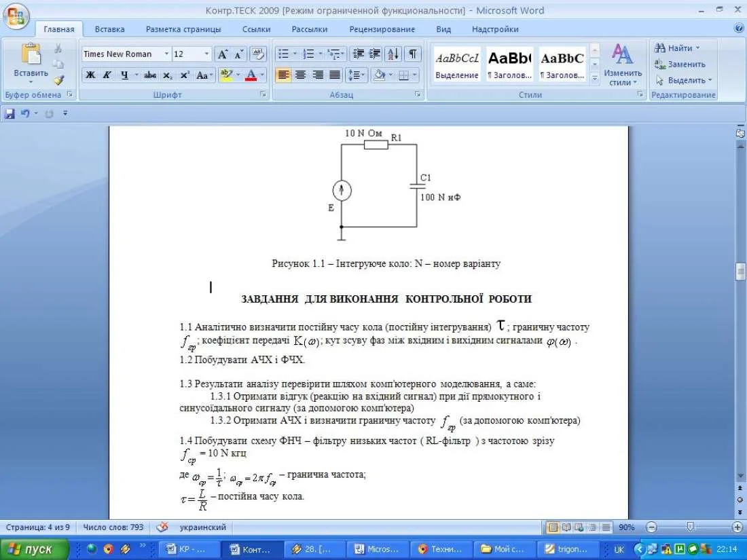Screen dimensions: 747x560
Task: Click the Office button orb
Action: (16, 17)
